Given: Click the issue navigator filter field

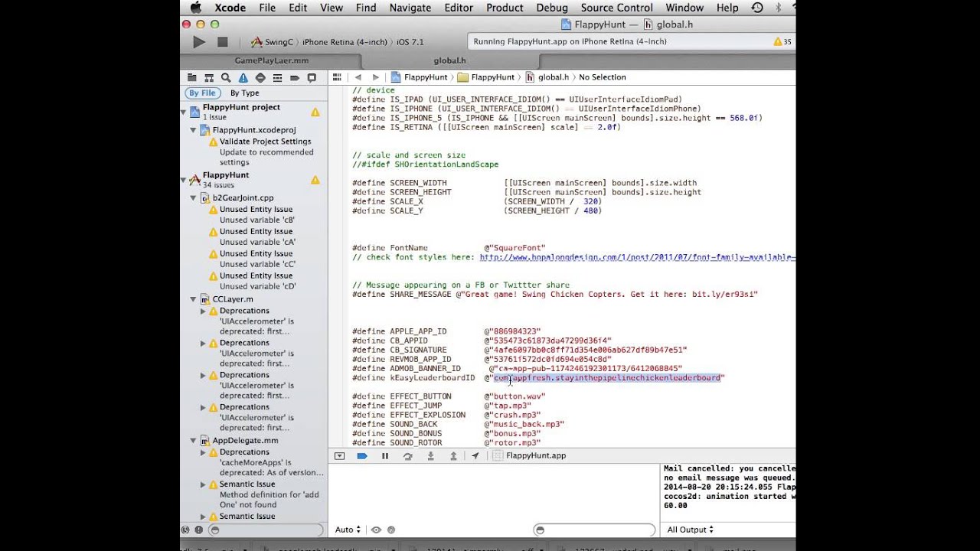Looking at the screenshot, I should [x=266, y=530].
